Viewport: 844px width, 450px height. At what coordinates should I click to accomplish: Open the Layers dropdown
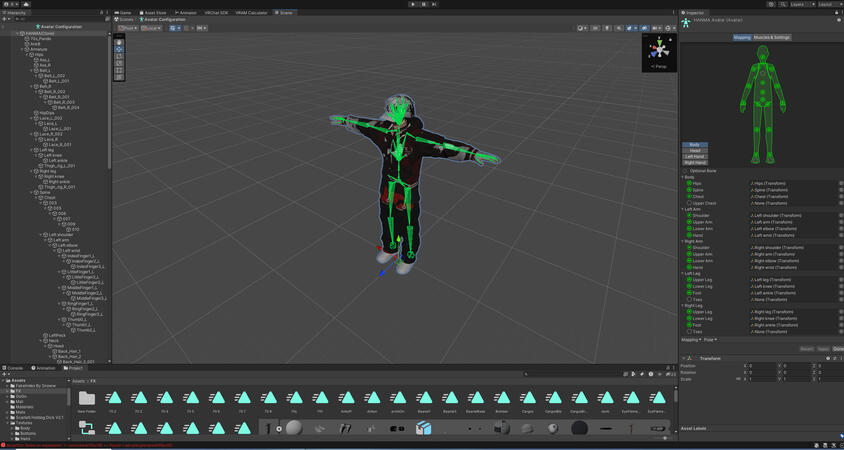[802, 4]
